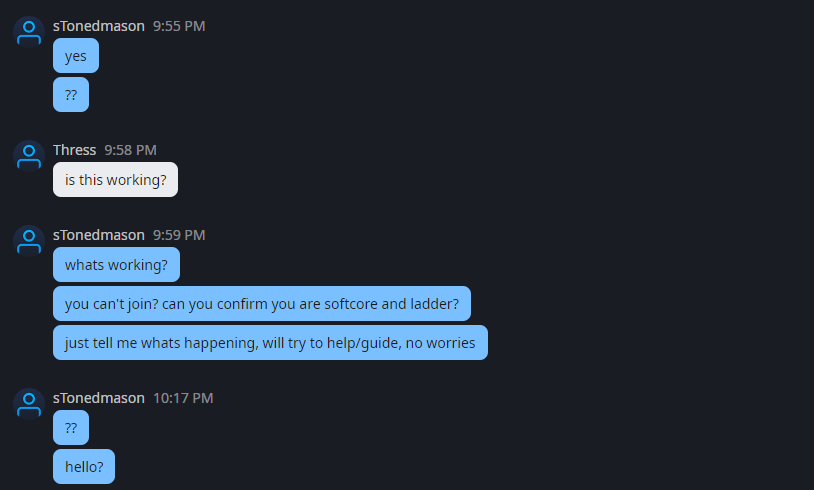Select the "yes" message bubble
814x490 pixels.
76,56
